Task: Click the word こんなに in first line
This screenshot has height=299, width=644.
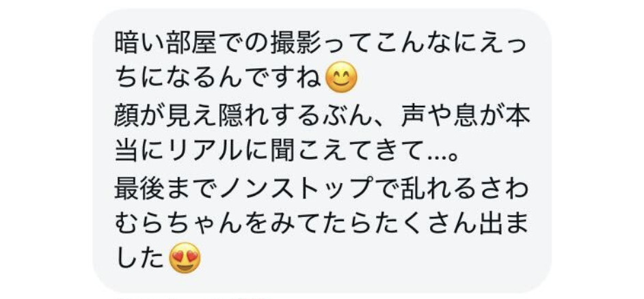Action: click(425, 42)
